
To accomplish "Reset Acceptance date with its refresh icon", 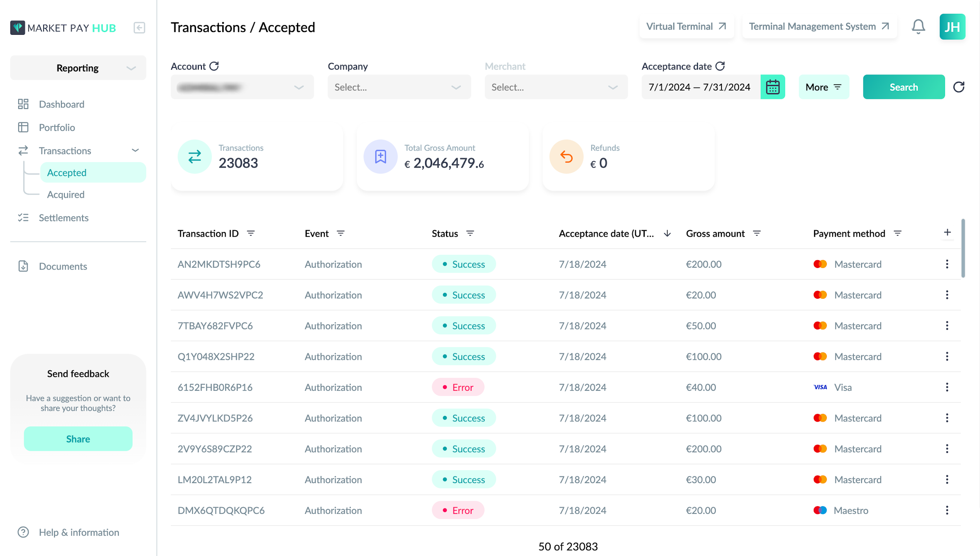I will tap(720, 66).
